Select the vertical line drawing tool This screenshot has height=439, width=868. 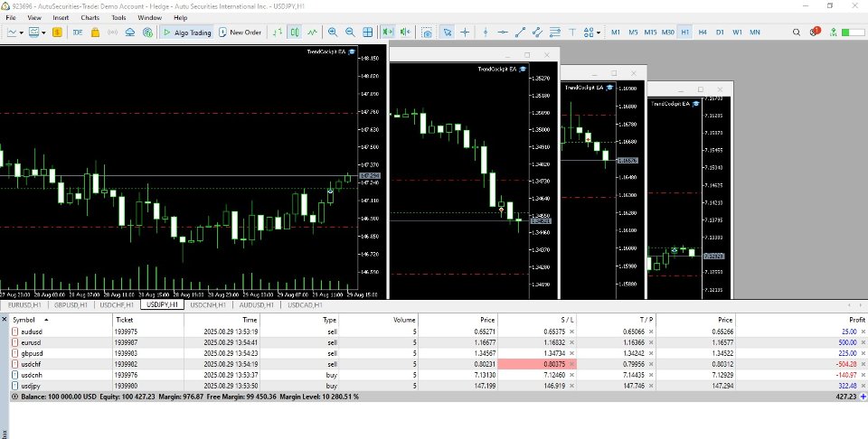(486, 33)
